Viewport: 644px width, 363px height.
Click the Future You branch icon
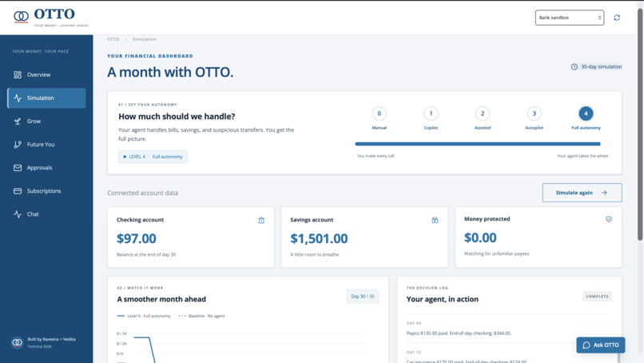click(x=18, y=144)
